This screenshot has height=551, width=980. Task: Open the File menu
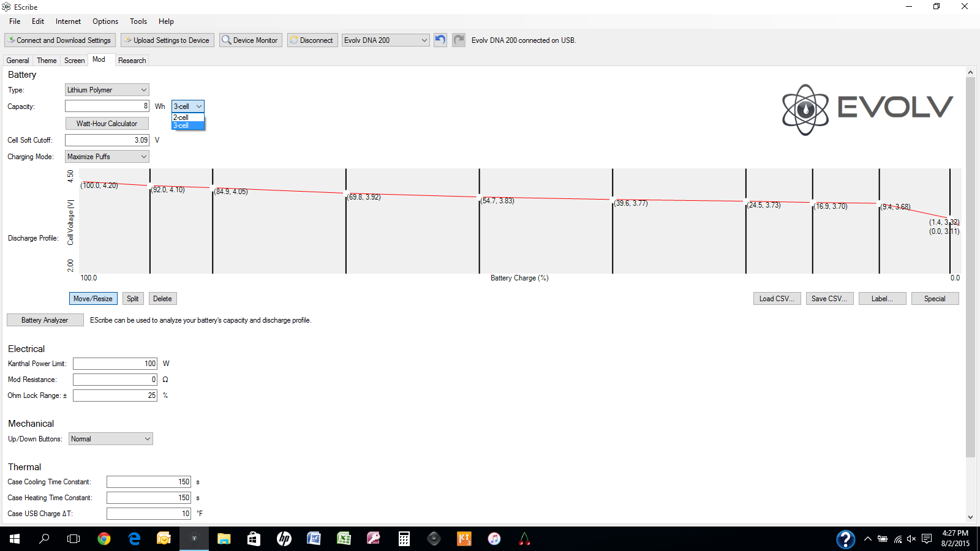click(15, 21)
